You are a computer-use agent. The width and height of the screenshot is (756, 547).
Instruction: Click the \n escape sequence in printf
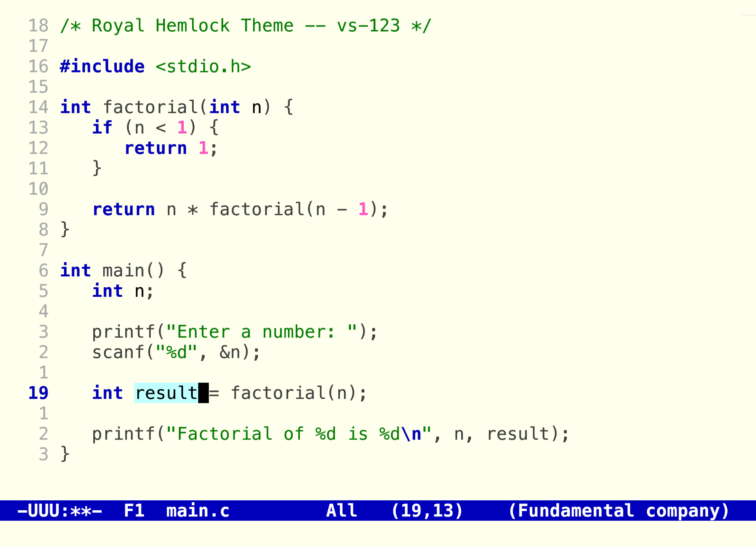[411, 434]
